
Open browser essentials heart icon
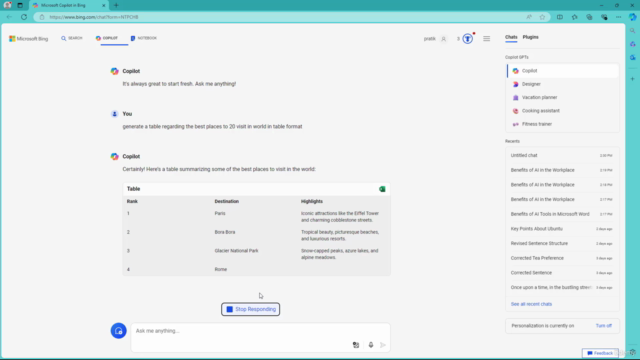pos(604,17)
